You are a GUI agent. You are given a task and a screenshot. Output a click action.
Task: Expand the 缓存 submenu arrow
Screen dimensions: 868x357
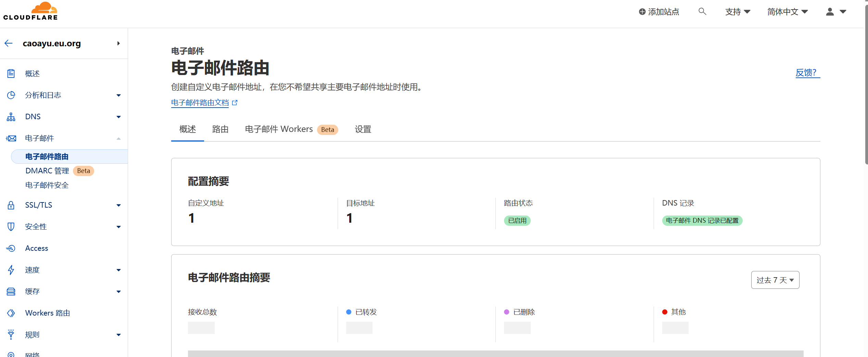(118, 292)
